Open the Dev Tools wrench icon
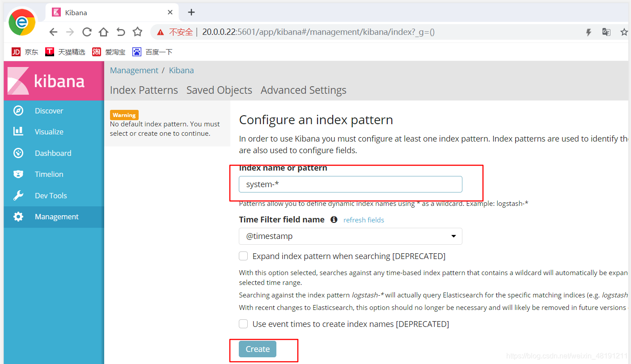631x364 pixels. point(18,196)
